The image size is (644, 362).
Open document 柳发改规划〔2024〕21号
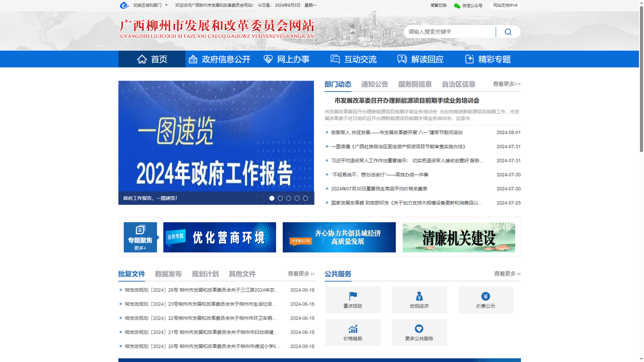click(x=202, y=332)
